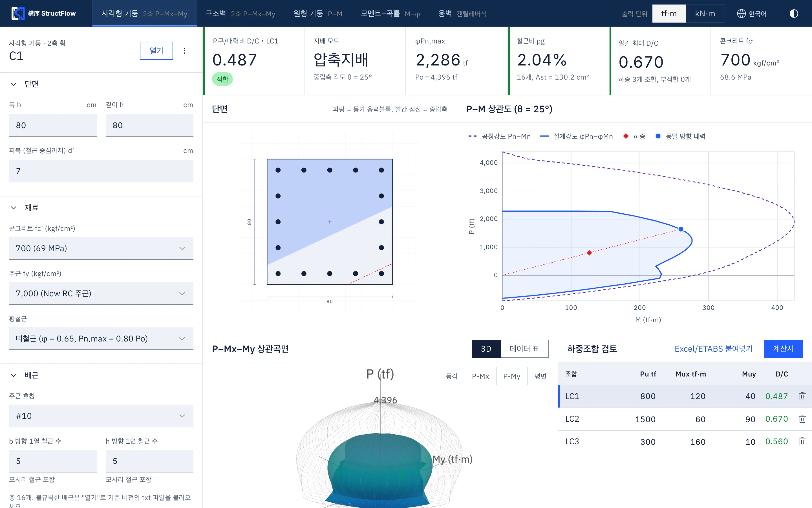Screen dimensions: 812x508
Task: Switch output units to tf·m
Action: 669,14
